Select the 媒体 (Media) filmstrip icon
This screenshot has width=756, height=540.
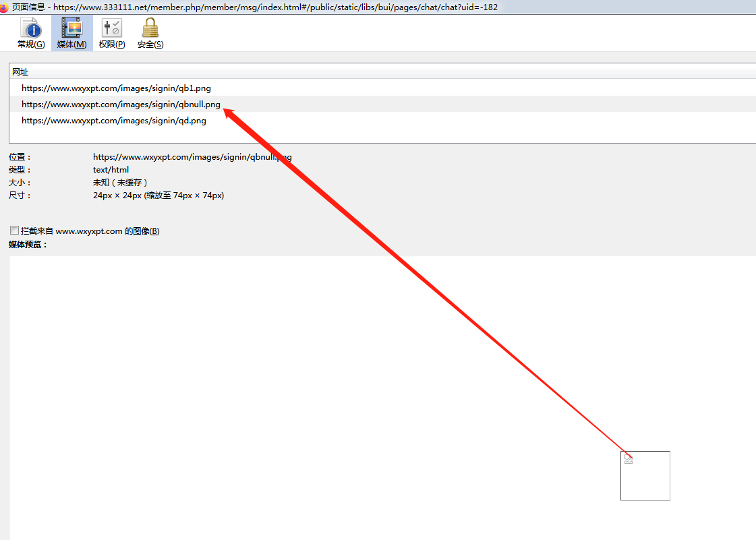click(71, 34)
